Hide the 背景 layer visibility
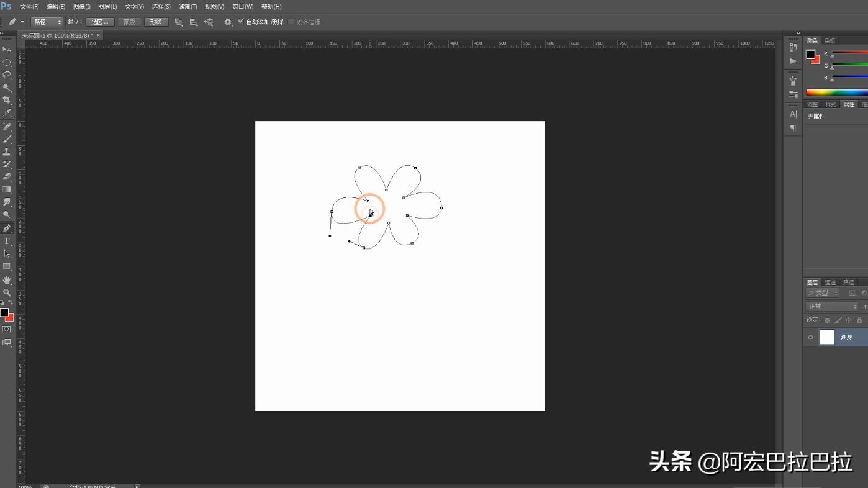 tap(810, 337)
